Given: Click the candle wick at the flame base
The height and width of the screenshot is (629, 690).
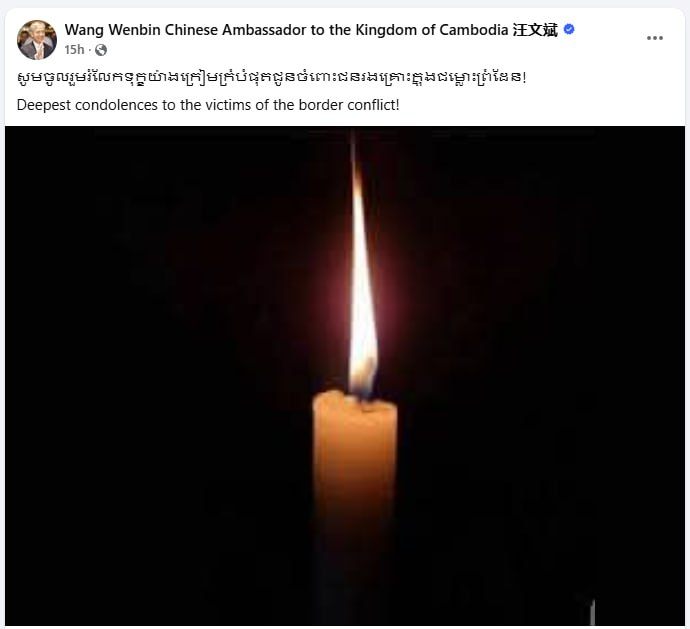Looking at the screenshot, I should (x=363, y=395).
